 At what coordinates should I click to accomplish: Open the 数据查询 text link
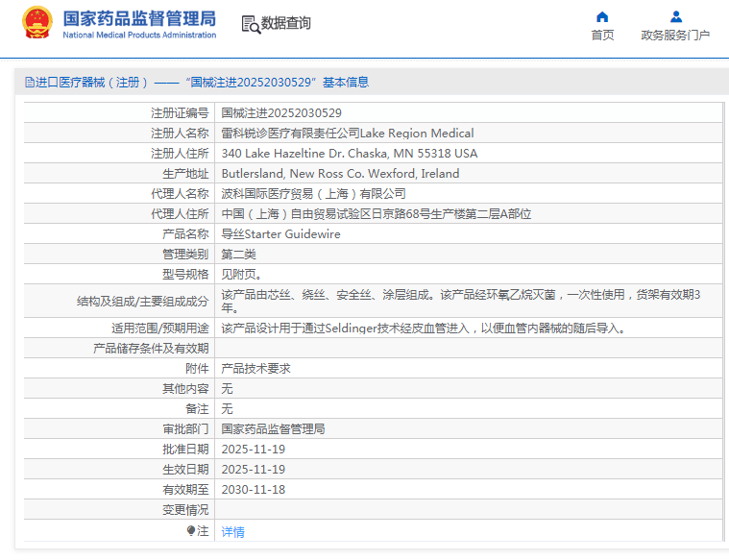click(286, 23)
